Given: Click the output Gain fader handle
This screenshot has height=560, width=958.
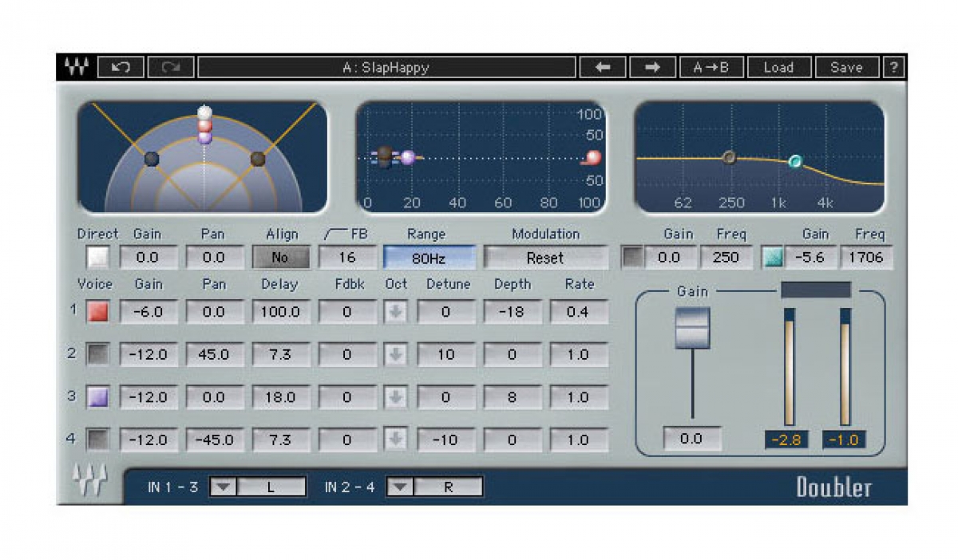Looking at the screenshot, I should [x=692, y=327].
